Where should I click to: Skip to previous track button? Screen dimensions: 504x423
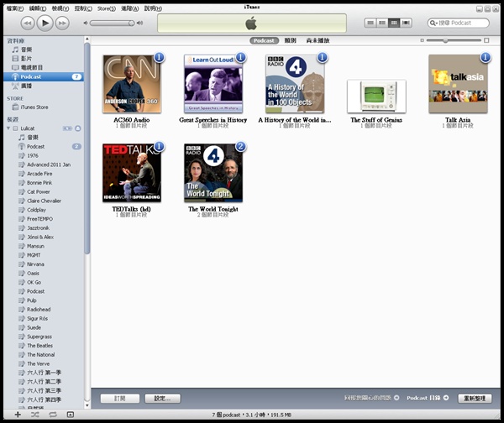(28, 23)
